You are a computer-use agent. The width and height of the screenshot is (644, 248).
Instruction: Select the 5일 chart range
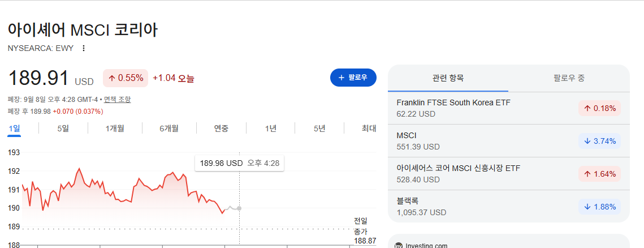(63, 129)
